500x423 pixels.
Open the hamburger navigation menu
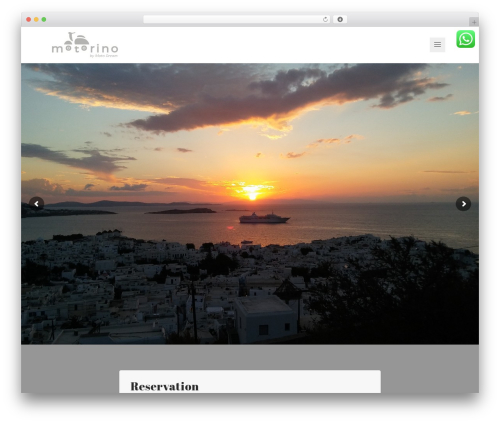coord(437,45)
